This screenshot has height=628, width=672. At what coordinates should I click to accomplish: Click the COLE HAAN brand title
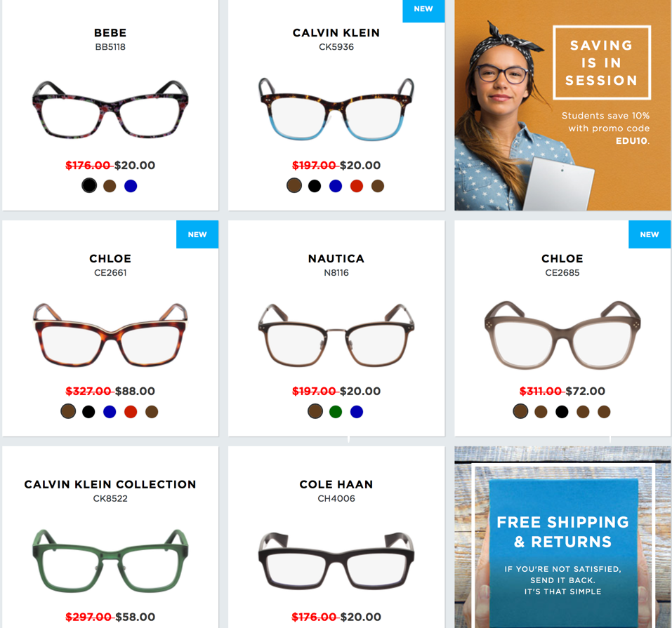pyautogui.click(x=336, y=484)
